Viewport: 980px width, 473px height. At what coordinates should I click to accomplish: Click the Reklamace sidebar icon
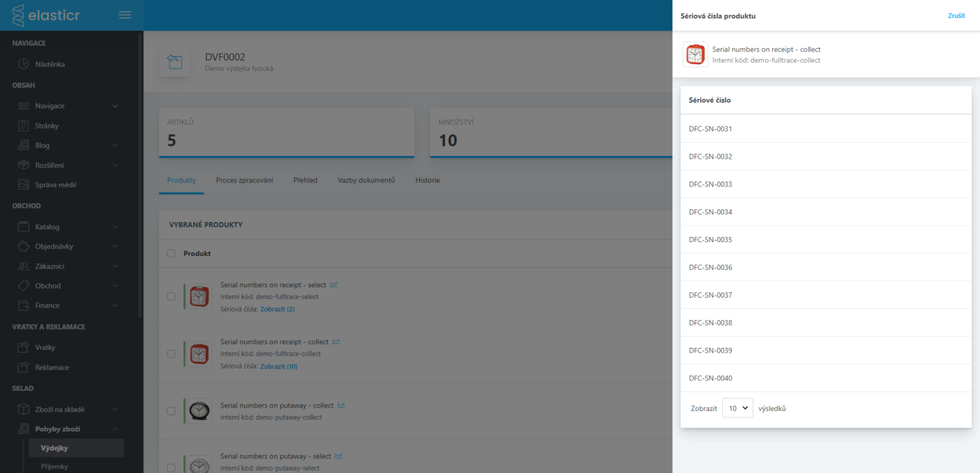pyautogui.click(x=23, y=367)
